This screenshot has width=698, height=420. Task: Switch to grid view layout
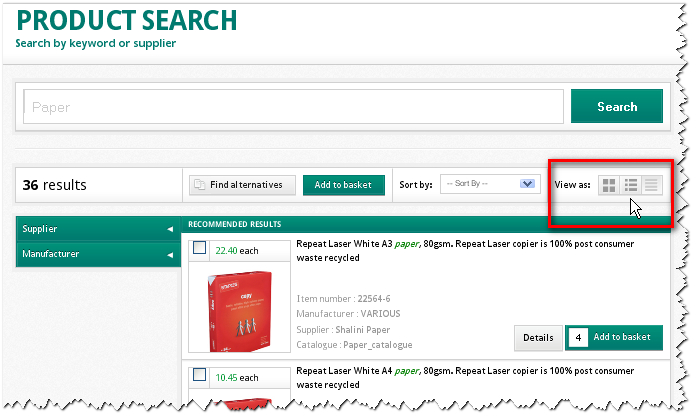click(x=608, y=185)
